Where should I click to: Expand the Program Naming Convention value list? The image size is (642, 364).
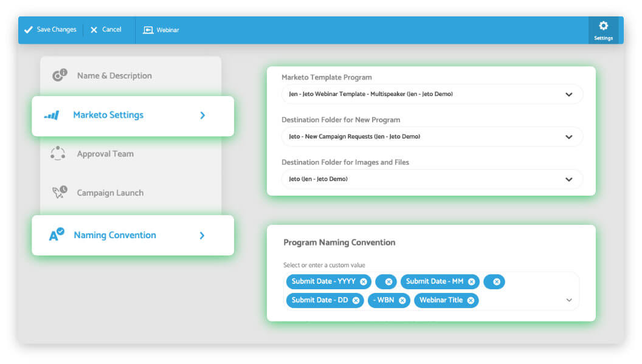coord(568,300)
